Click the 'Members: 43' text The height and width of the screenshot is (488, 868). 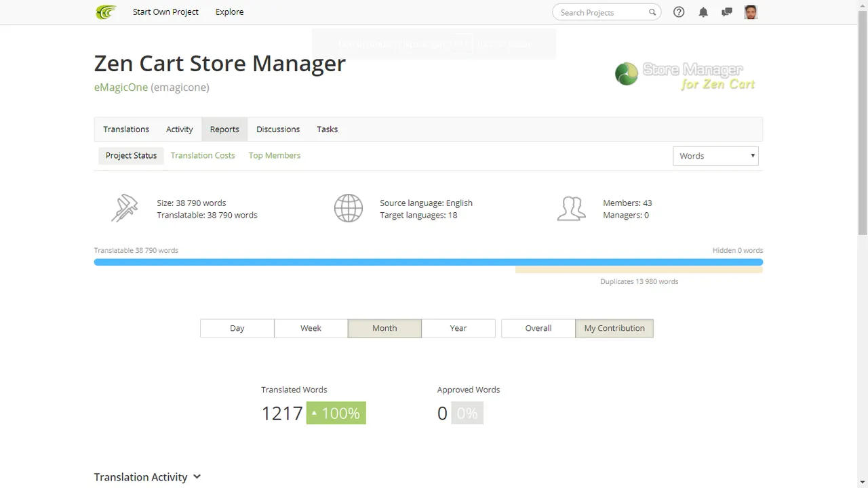pos(627,203)
